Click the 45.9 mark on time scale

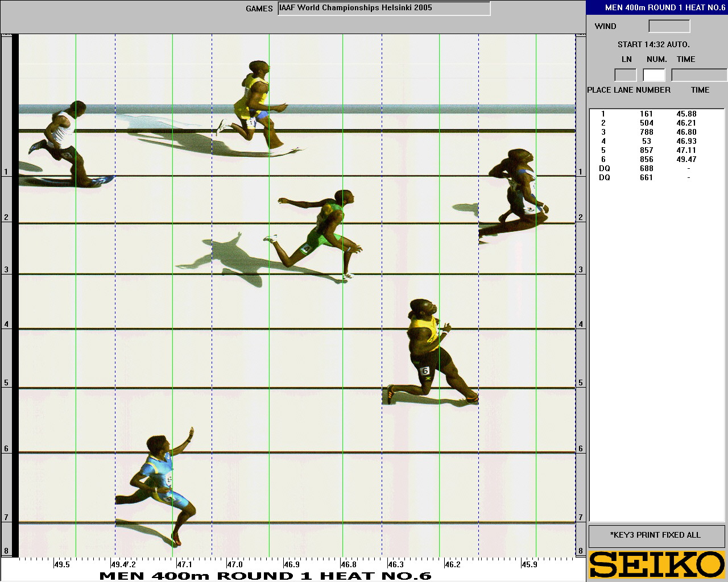pos(529,564)
